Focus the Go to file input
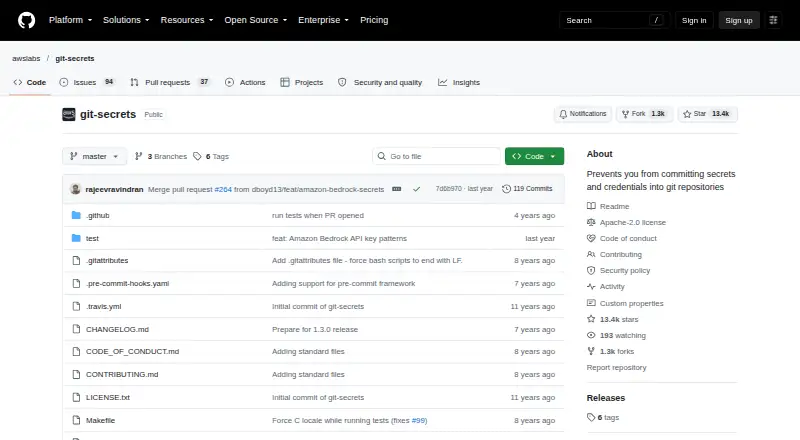The image size is (800, 440). (x=437, y=156)
